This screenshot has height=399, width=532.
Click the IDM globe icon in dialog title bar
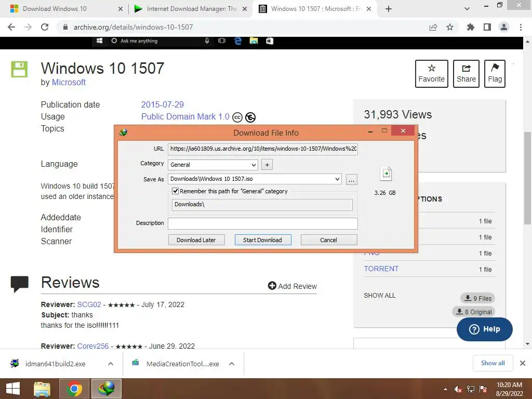coord(123,132)
